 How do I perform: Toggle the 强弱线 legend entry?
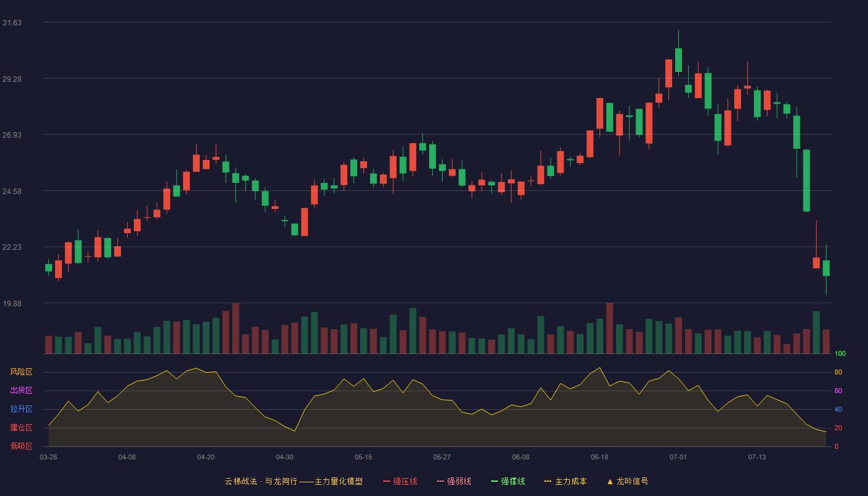(454, 481)
